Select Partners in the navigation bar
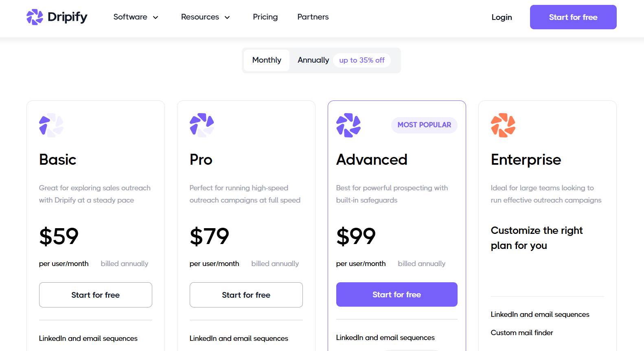The image size is (644, 351). tap(313, 17)
